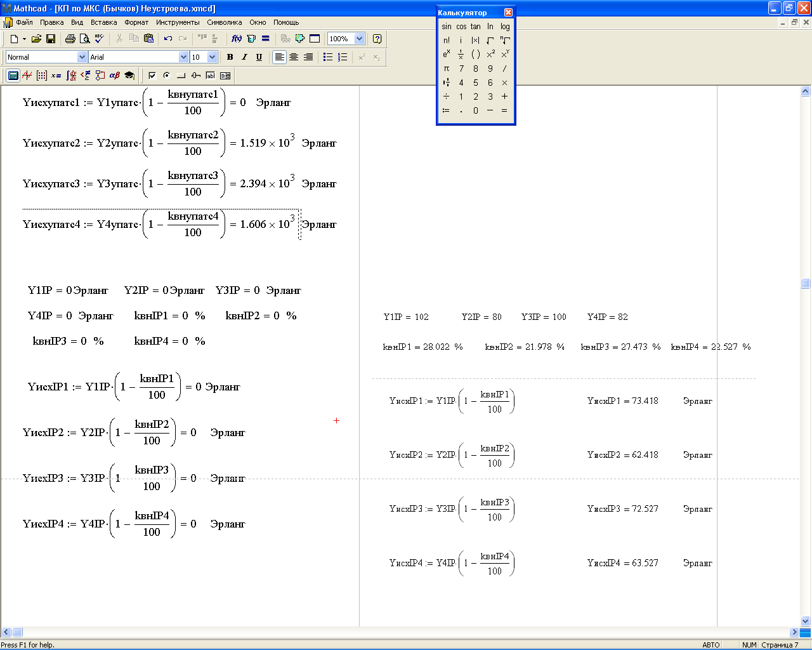Open the Graph toolbar palette
This screenshot has height=650, width=812.
click(x=27, y=76)
